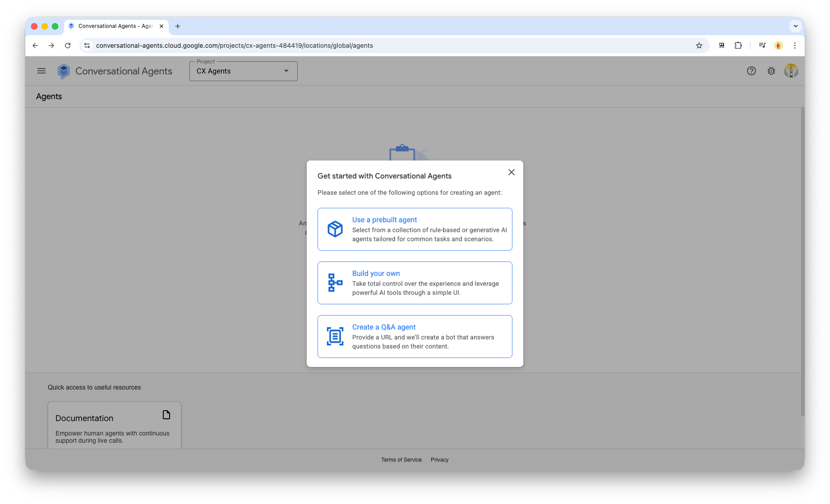The width and height of the screenshot is (830, 504).
Task: Open the user account avatar
Action: pyautogui.click(x=791, y=71)
